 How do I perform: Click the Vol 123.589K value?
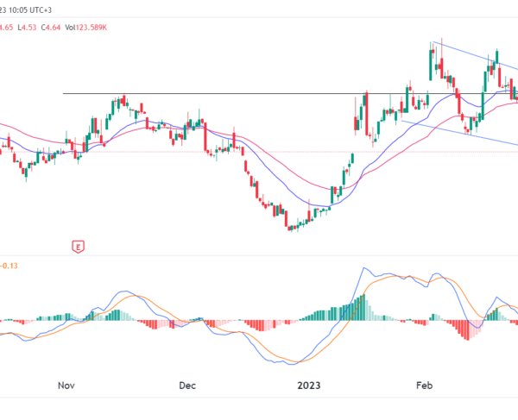(x=85, y=28)
